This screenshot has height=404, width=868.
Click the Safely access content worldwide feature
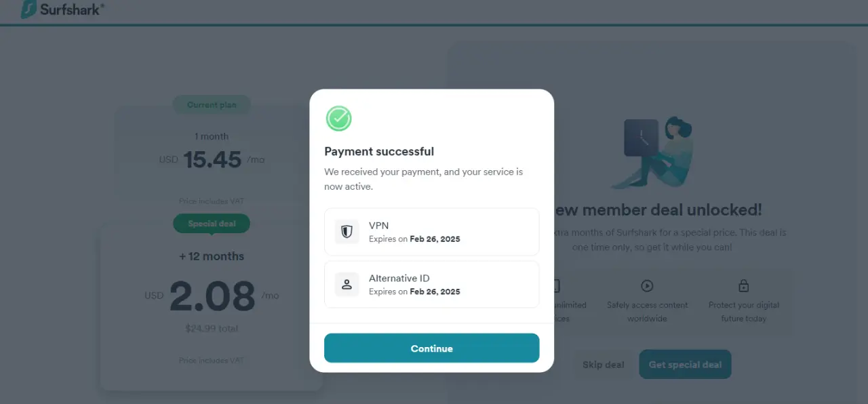pyautogui.click(x=647, y=312)
